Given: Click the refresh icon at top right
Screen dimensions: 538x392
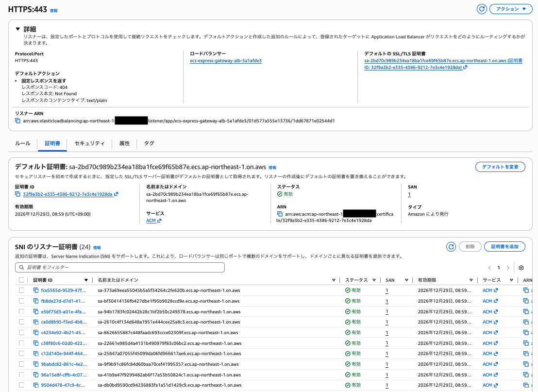Looking at the screenshot, I should (481, 9).
